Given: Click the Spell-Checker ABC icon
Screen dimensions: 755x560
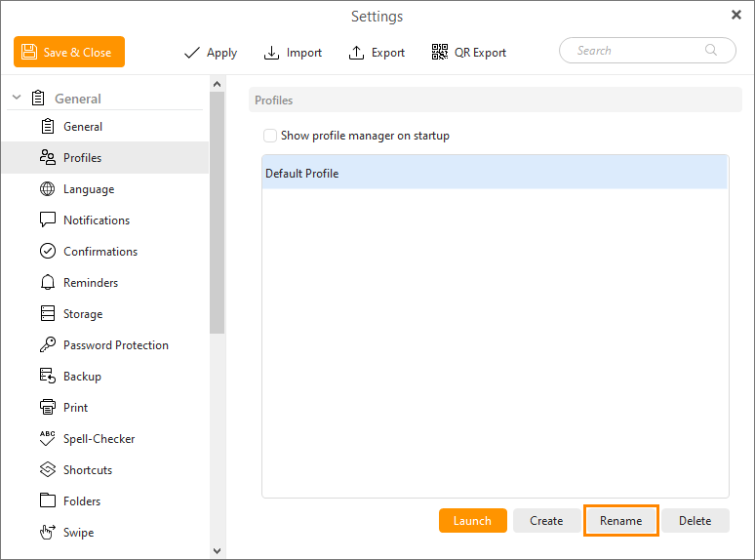Looking at the screenshot, I should click(47, 439).
